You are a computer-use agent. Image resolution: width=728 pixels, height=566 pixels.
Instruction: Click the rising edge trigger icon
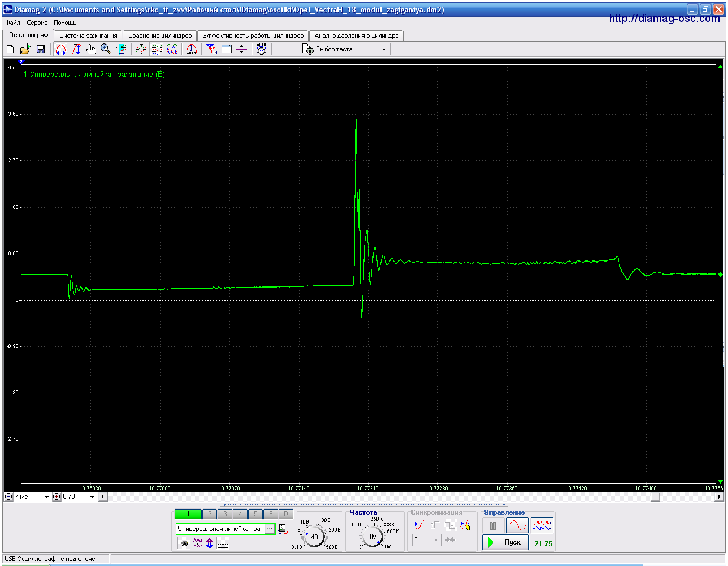pyautogui.click(x=435, y=525)
